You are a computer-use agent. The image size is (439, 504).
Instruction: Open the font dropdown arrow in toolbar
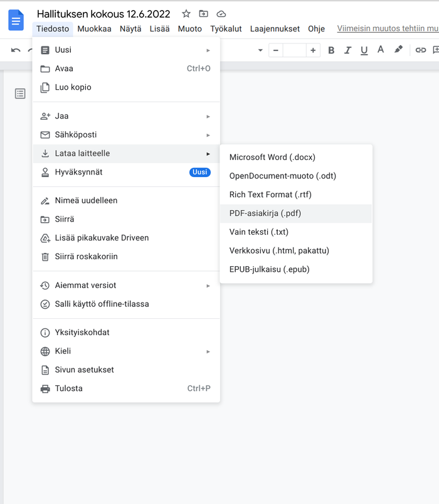click(260, 50)
